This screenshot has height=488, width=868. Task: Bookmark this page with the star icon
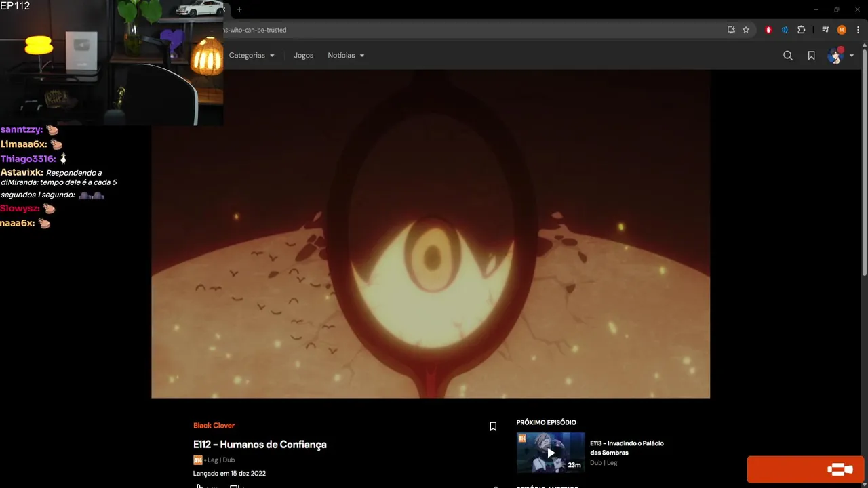click(746, 30)
